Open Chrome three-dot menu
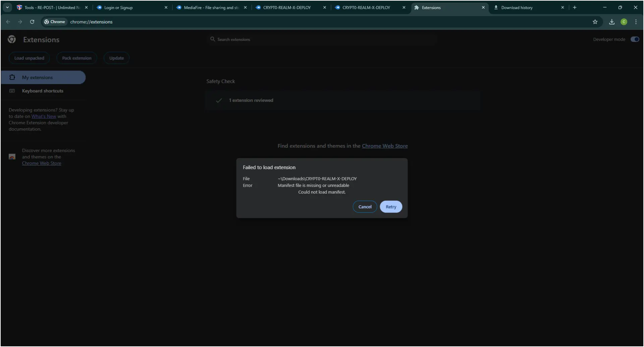Screen dimensions: 644x347 [x=636, y=22]
